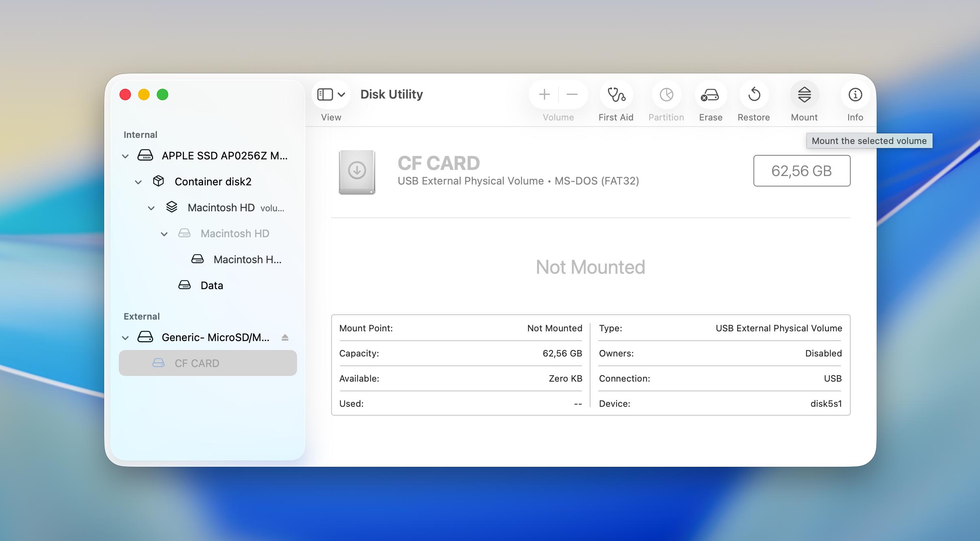Click the Restore icon

753,94
